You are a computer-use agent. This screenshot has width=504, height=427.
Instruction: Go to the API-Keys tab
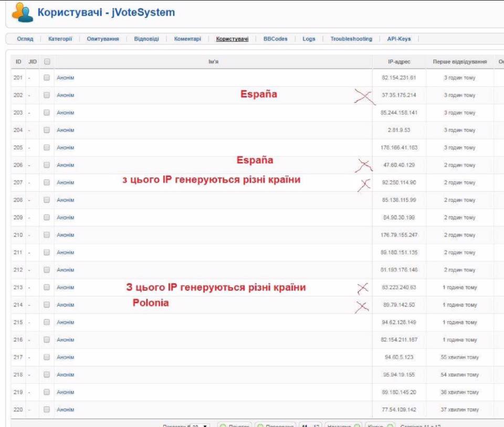[x=399, y=39]
